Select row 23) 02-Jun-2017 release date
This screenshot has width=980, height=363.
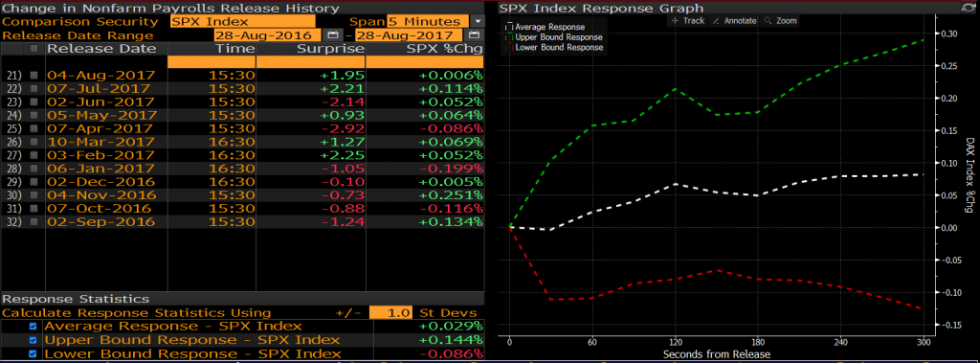100,102
